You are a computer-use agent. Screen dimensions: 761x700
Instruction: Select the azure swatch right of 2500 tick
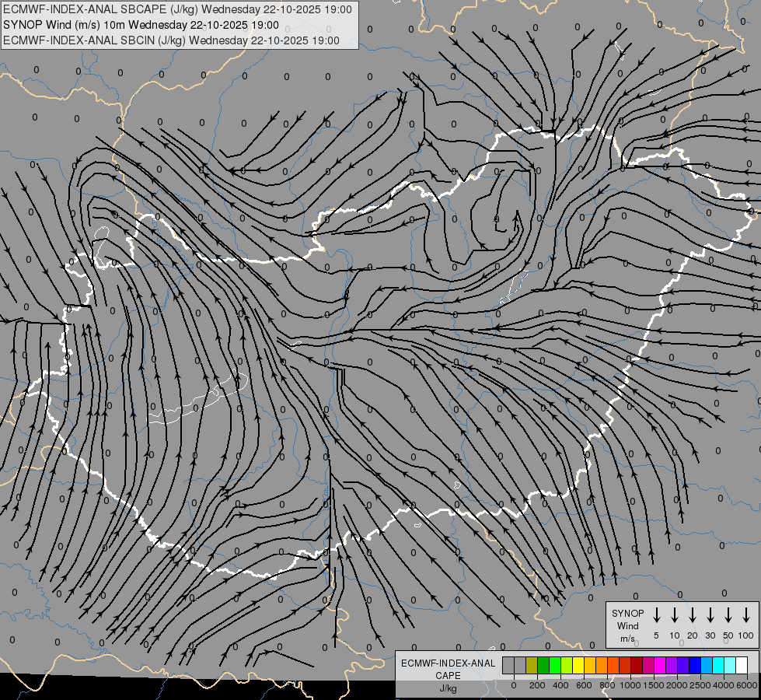[707, 665]
